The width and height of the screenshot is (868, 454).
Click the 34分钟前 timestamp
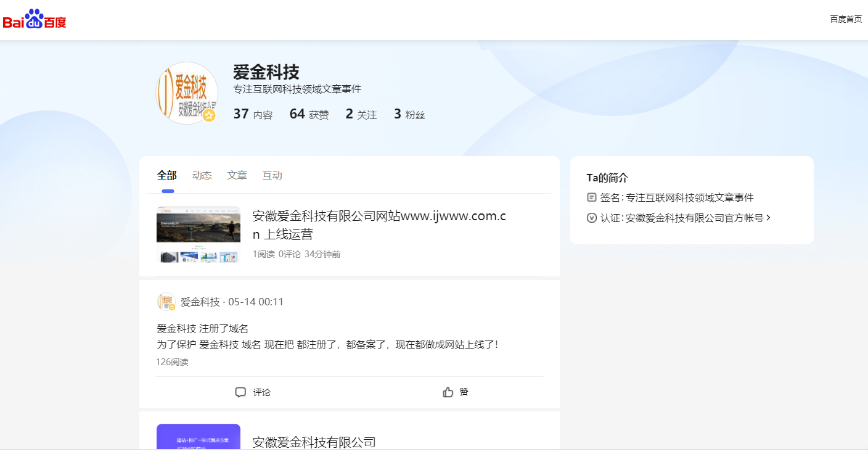coord(322,254)
